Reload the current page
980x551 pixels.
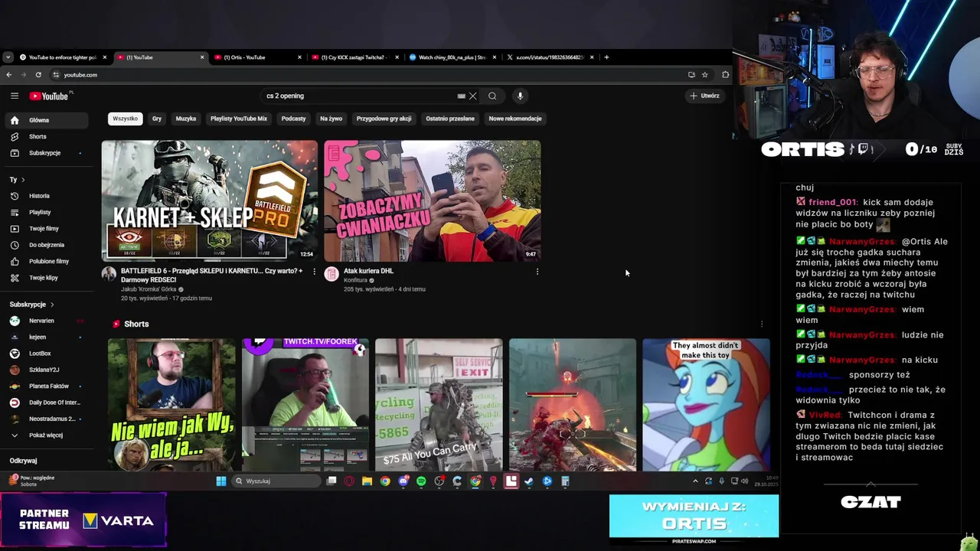tap(40, 74)
